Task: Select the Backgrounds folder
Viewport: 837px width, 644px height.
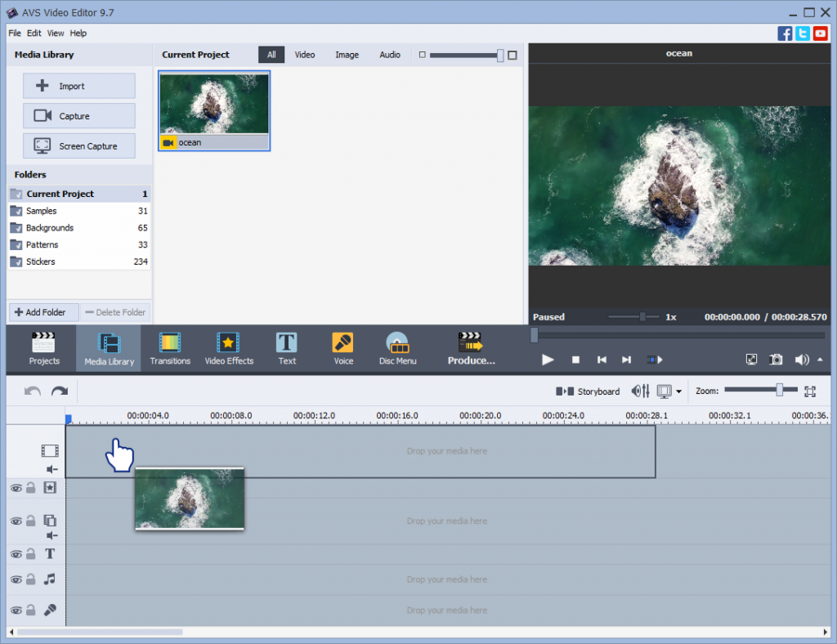Action: pyautogui.click(x=50, y=228)
